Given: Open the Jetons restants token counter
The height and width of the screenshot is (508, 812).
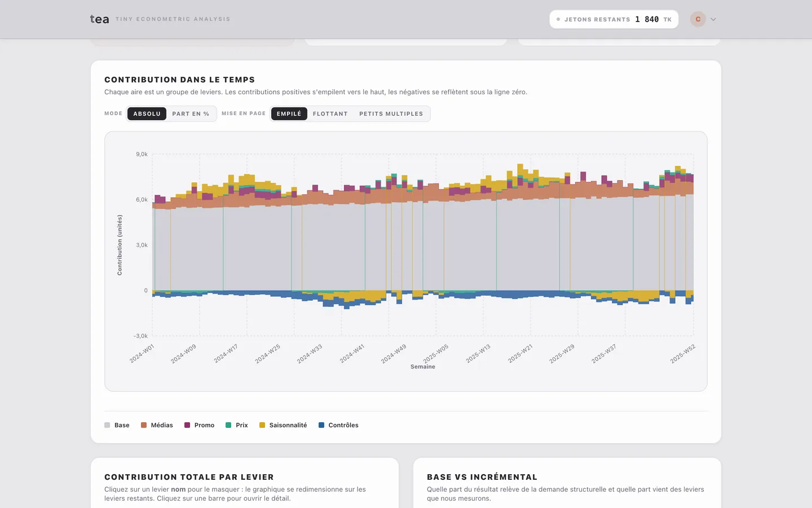Looking at the screenshot, I should click(614, 19).
